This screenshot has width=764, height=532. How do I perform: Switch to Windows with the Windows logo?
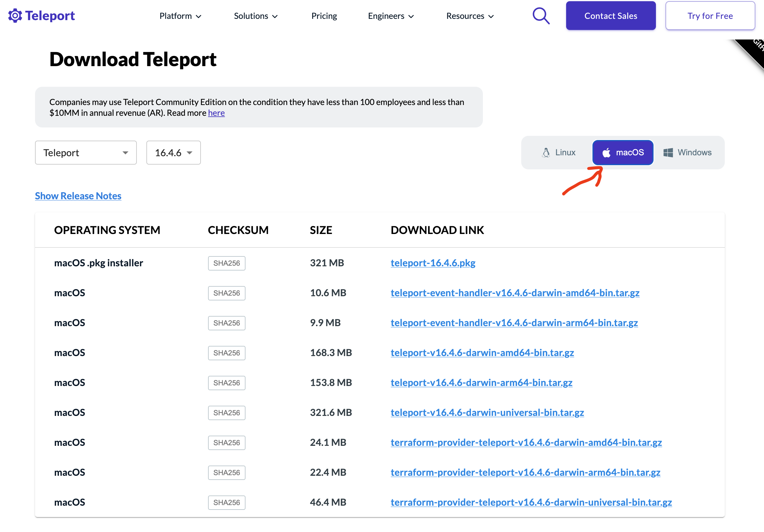(x=687, y=153)
